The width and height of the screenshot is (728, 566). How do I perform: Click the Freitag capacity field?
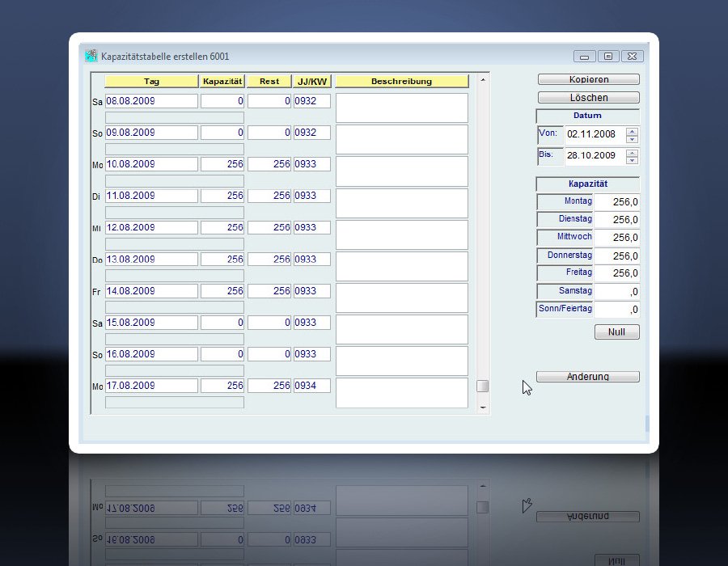[616, 272]
